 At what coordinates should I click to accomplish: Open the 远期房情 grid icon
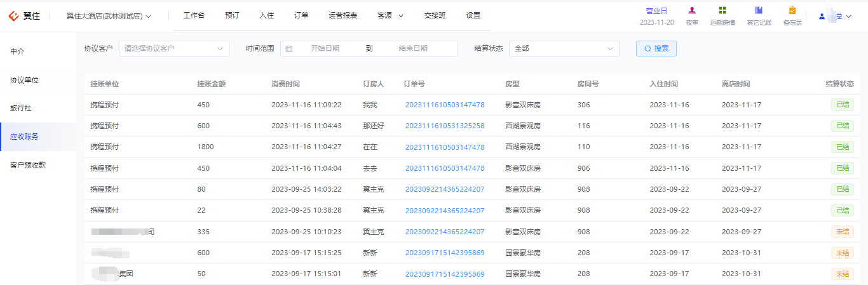pos(722,10)
